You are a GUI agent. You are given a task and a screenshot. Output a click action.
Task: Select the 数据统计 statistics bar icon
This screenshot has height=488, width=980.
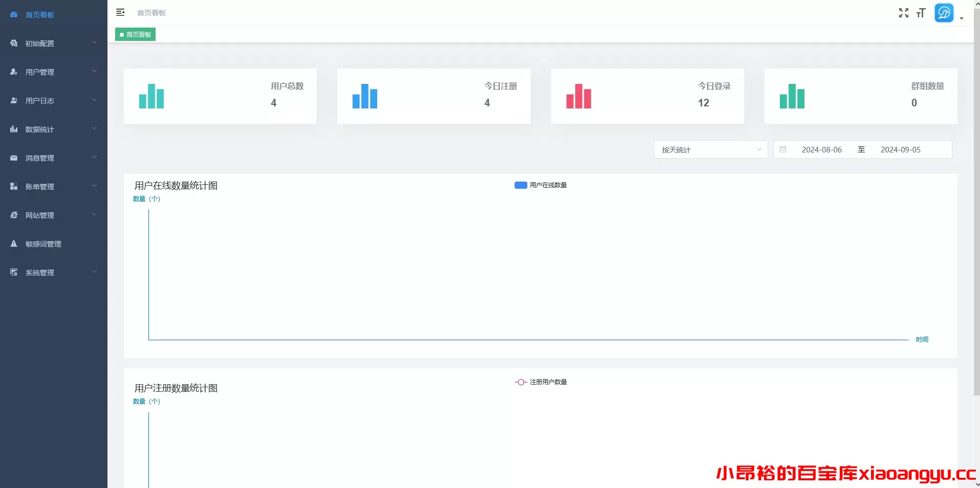tap(13, 129)
